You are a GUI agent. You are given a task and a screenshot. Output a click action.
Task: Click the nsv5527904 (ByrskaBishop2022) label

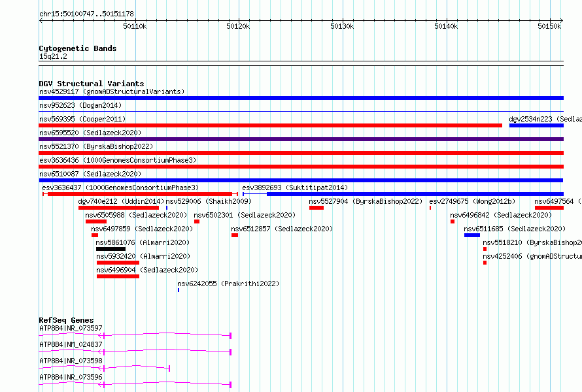click(366, 201)
